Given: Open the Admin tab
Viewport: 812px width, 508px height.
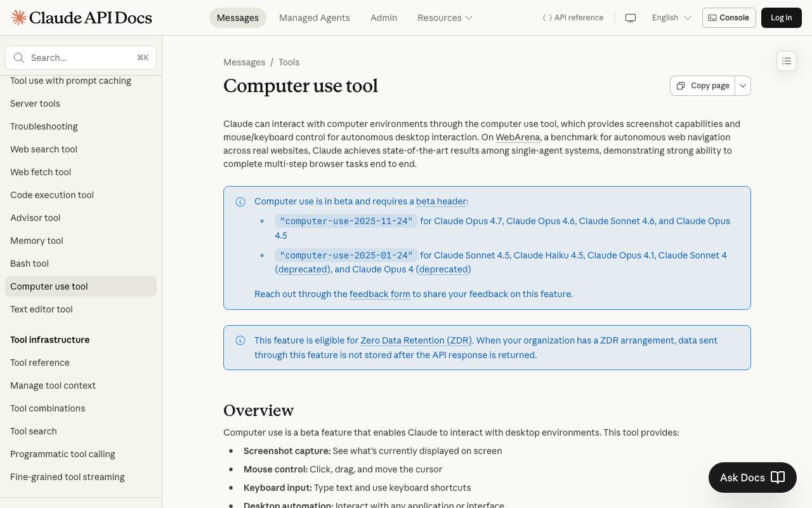Looking at the screenshot, I should click(x=384, y=18).
